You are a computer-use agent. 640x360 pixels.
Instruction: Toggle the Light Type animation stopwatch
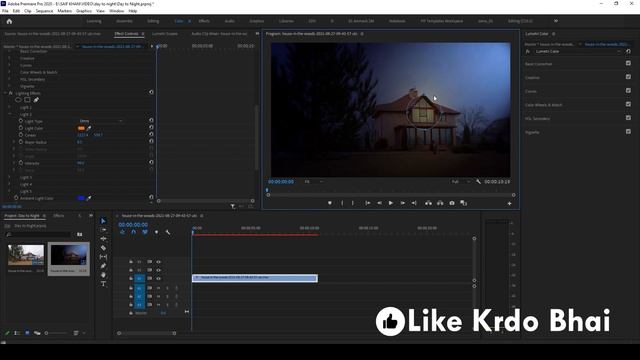(x=20, y=121)
